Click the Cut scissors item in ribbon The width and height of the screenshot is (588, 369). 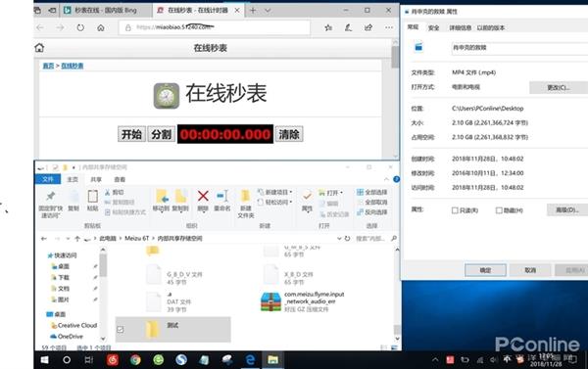click(x=114, y=192)
